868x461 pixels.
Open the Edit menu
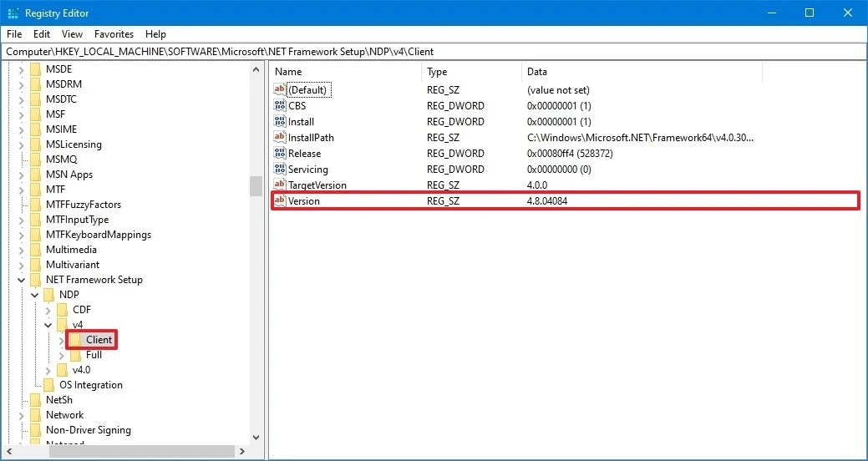42,33
